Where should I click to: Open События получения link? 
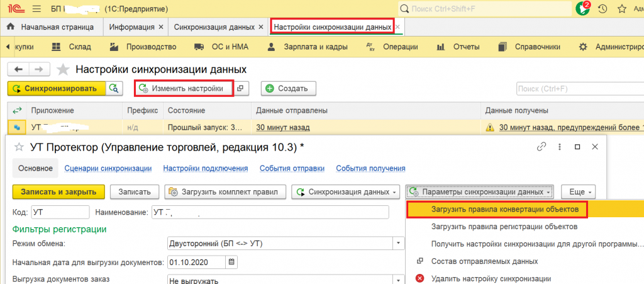(x=371, y=168)
